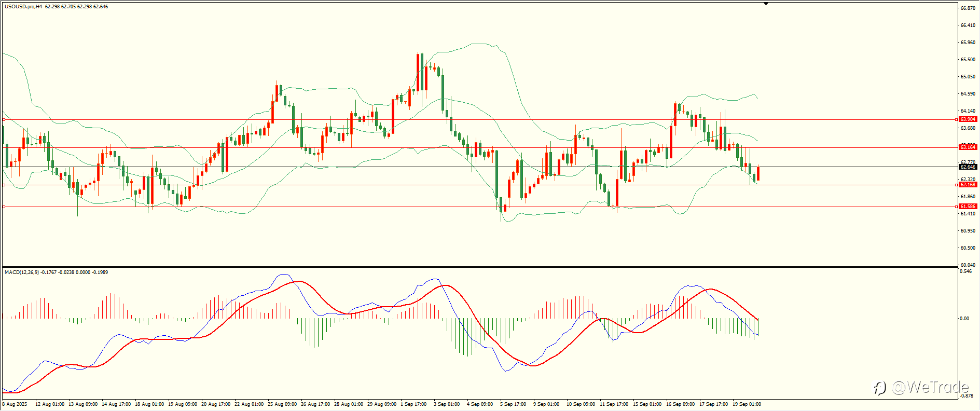Screen dimensions: 980x411
Task: Click the red 61.586 price label
Action: tap(968, 207)
